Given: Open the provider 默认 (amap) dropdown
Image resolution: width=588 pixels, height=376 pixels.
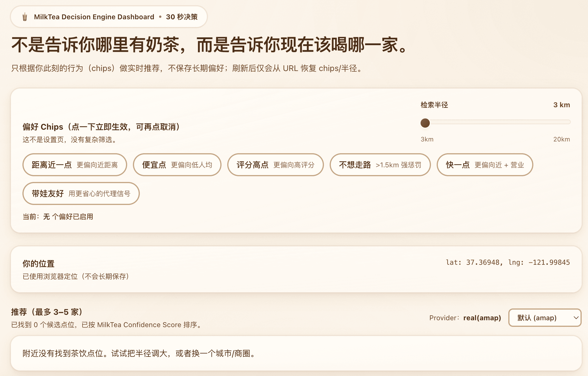Looking at the screenshot, I should pos(544,318).
